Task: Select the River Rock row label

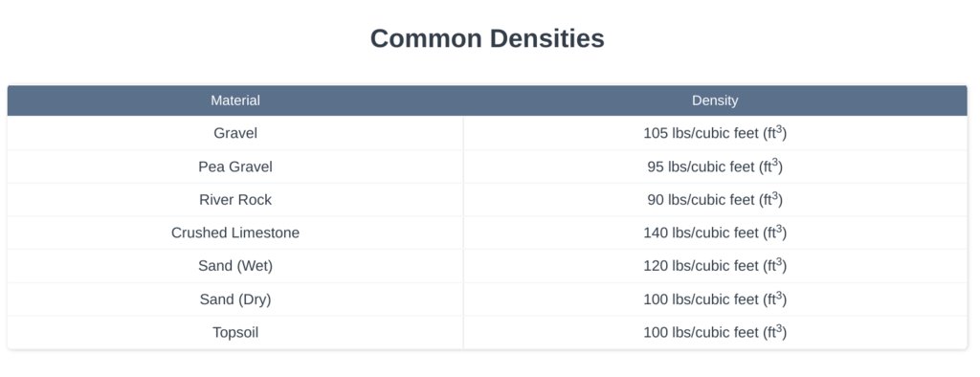Action: [235, 199]
